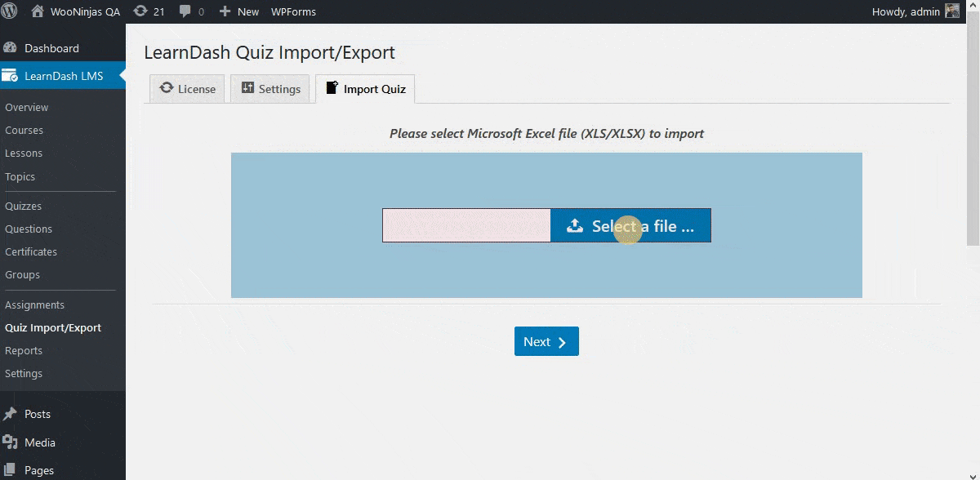Click the file name input field
This screenshot has height=480, width=980.
(465, 225)
